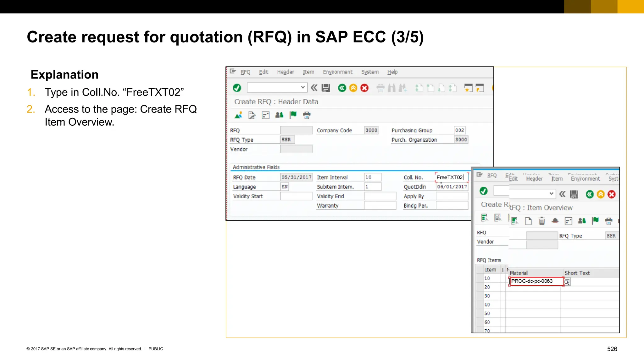Click the Header Details hat icon in Item Overview
The image size is (644, 362).
(x=555, y=221)
